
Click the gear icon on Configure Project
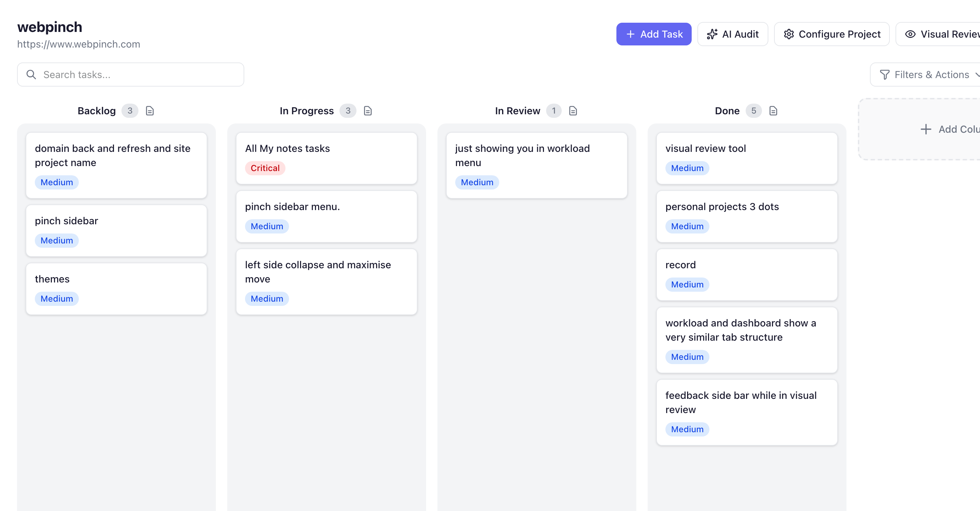[x=789, y=34]
